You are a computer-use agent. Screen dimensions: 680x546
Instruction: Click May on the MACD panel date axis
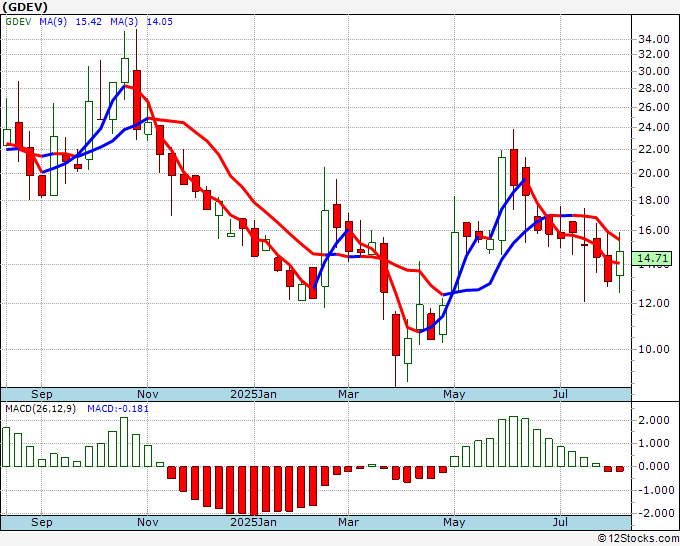(x=454, y=522)
